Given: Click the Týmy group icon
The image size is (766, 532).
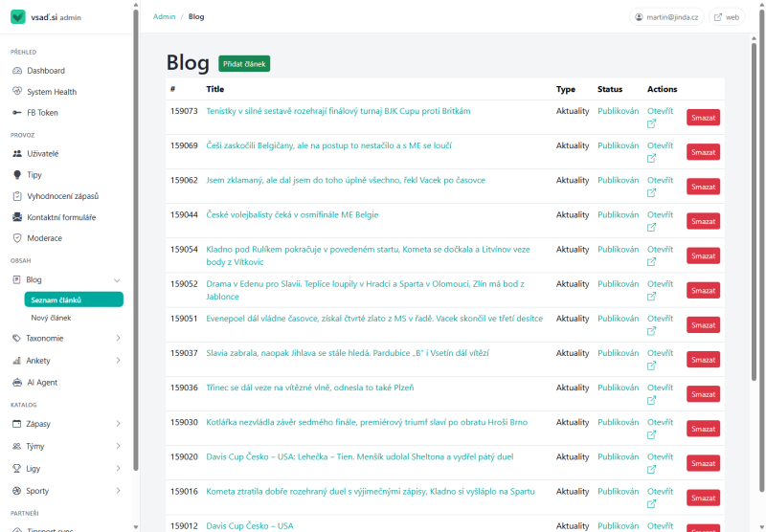Looking at the screenshot, I should click(16, 446).
